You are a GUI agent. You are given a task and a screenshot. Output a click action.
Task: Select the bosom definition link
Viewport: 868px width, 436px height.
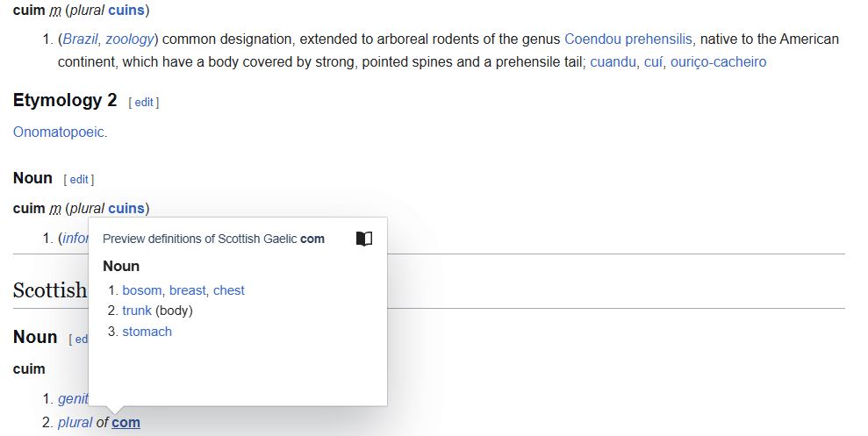(x=142, y=290)
